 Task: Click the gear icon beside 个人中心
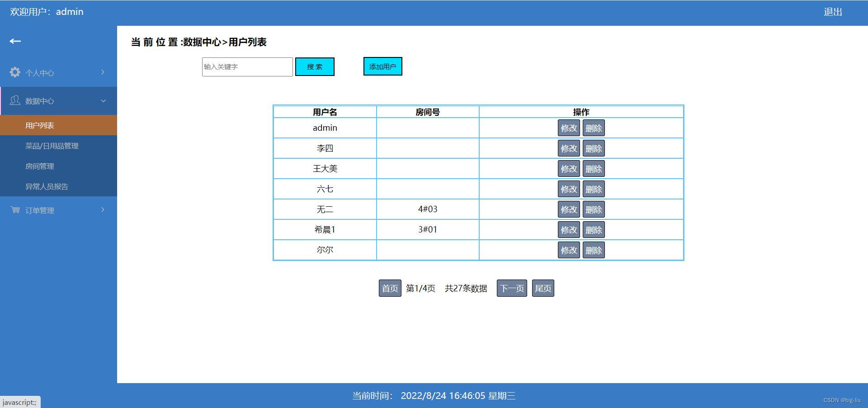[15, 72]
